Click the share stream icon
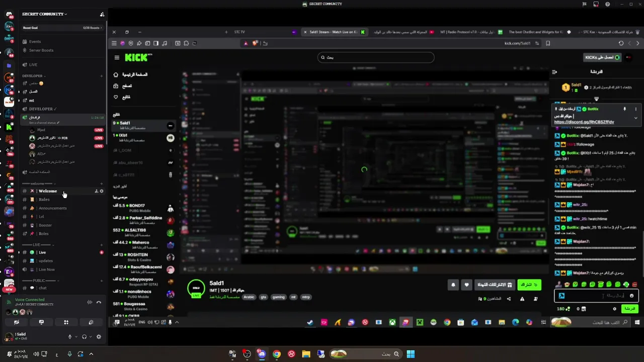The image size is (644, 362). point(509,299)
